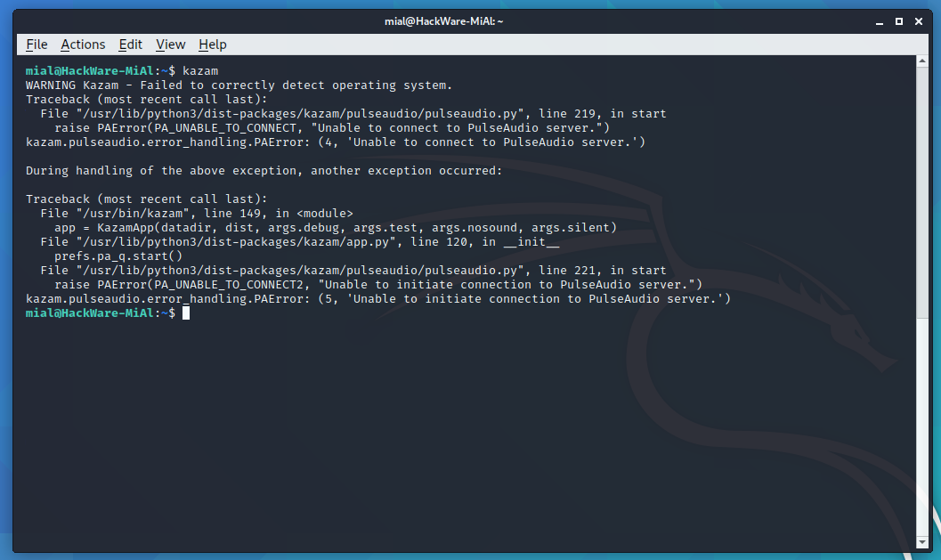
Task: Click the cursor block at last prompt
Action: click(185, 313)
